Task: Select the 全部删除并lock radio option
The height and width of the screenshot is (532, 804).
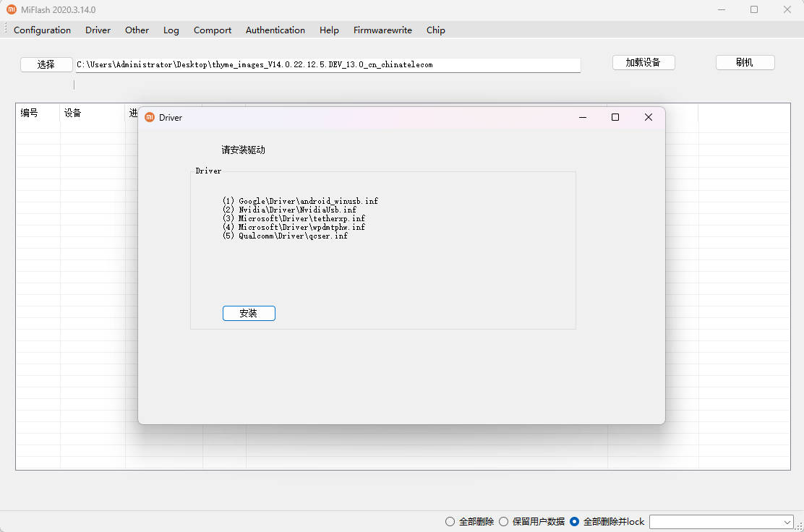Action: 575,522
